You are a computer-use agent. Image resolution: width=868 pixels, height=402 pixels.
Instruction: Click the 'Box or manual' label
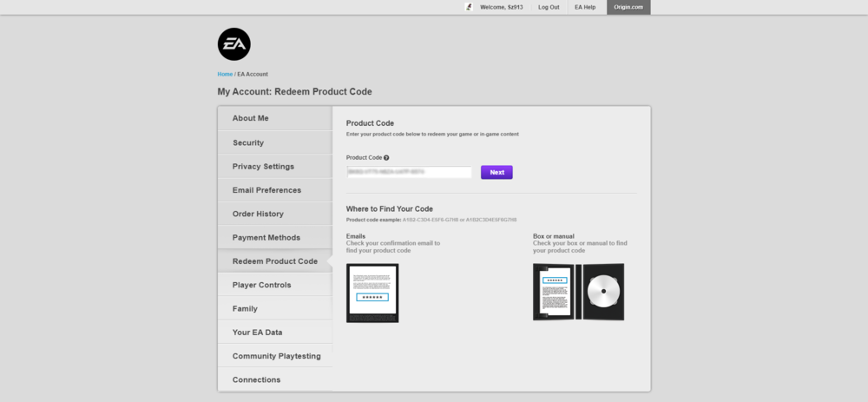coord(554,236)
